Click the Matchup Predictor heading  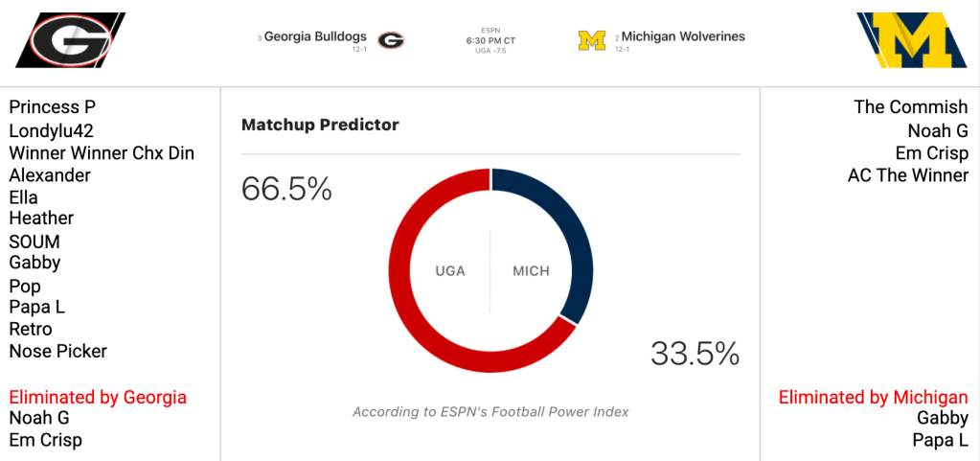tap(320, 125)
